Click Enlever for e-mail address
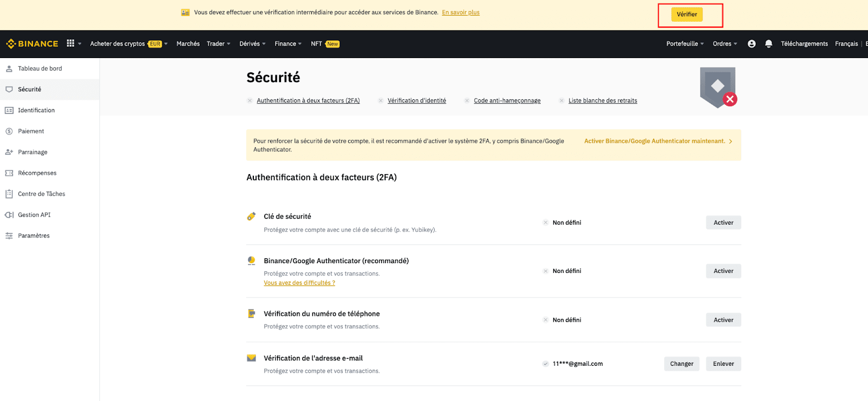 (723, 364)
